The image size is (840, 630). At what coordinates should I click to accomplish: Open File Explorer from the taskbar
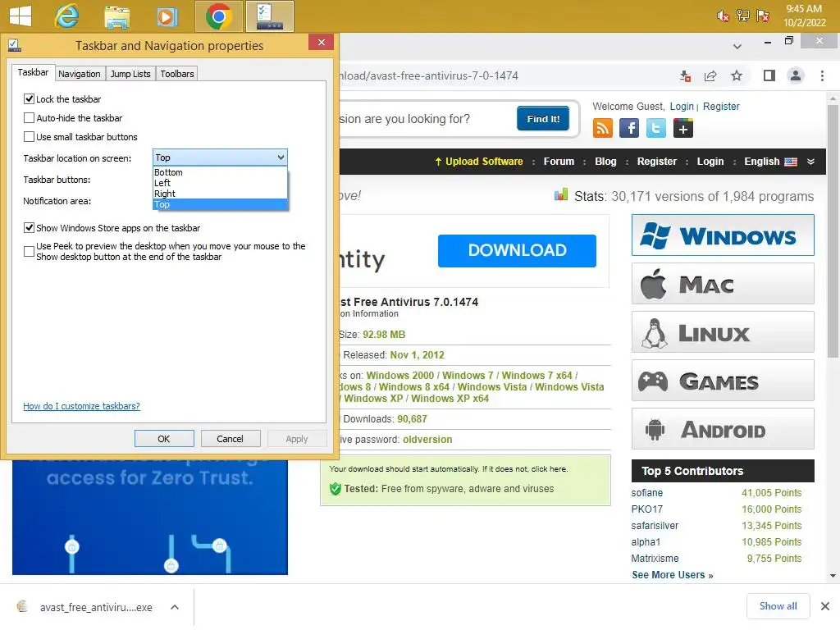[x=116, y=16]
